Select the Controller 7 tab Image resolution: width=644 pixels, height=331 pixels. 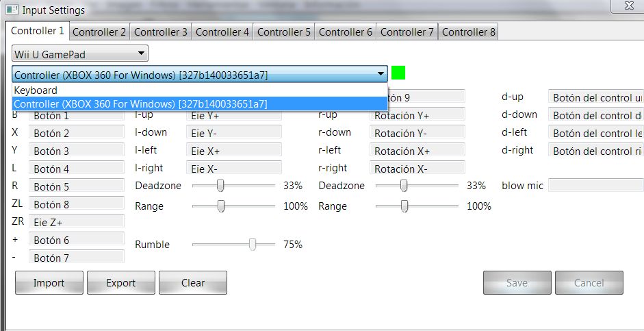[x=407, y=32]
